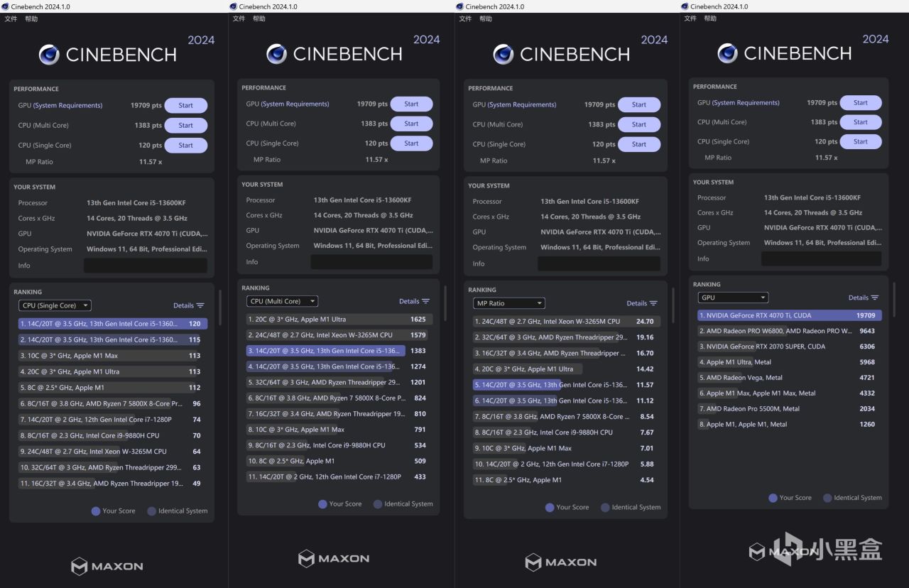Image resolution: width=909 pixels, height=588 pixels.
Task: Start GPU test in MP Ratio ranking window
Action: pyautogui.click(x=639, y=104)
